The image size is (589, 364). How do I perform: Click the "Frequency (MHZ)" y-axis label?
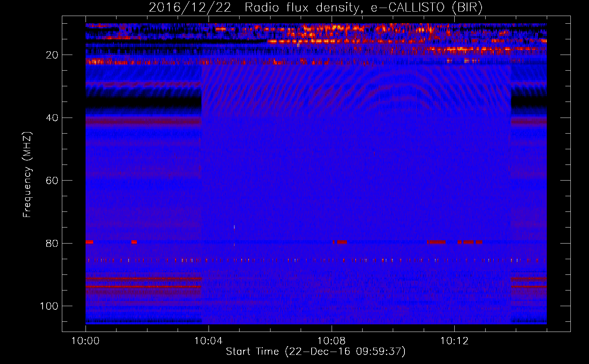tap(27, 175)
